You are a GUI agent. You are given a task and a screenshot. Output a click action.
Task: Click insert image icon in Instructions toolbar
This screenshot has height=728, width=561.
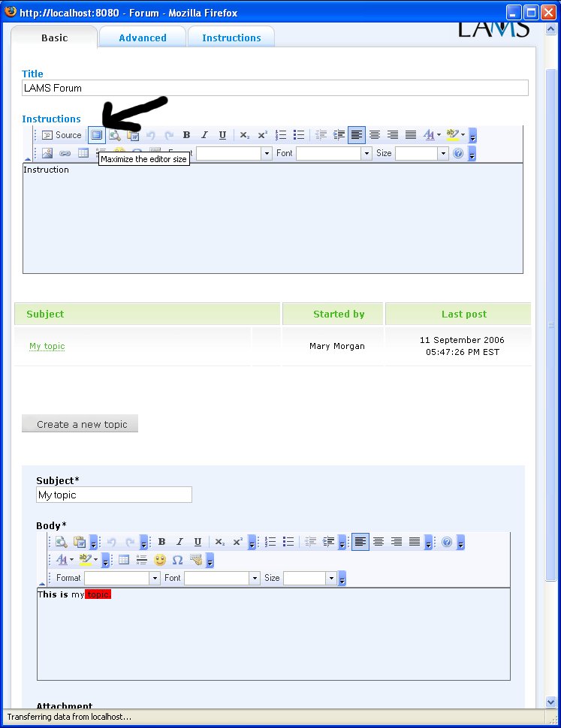47,153
